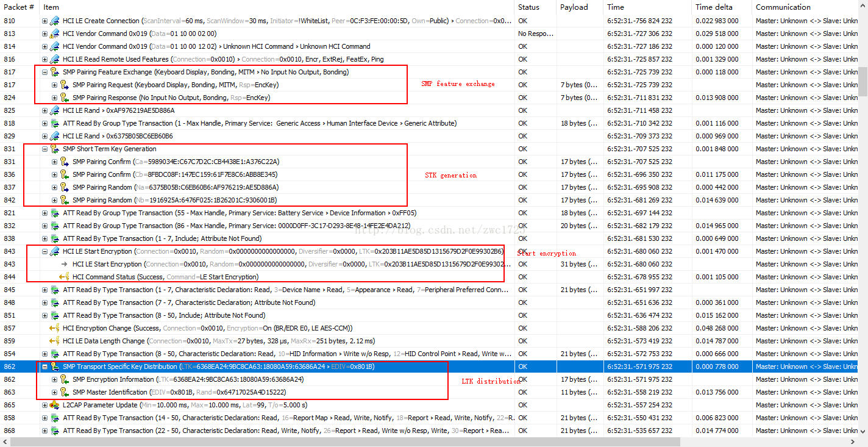Collapse the HCI LE Start Encryption group
This screenshot has height=447, width=868.
click(44, 251)
